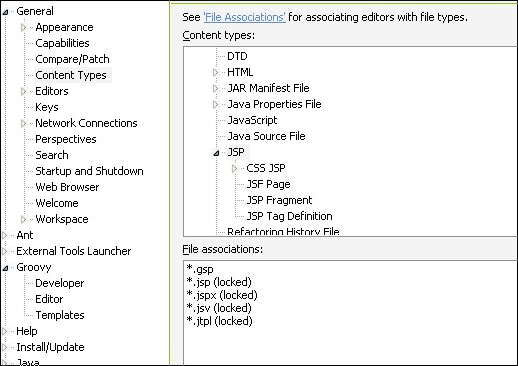Select DTD content type

237,56
